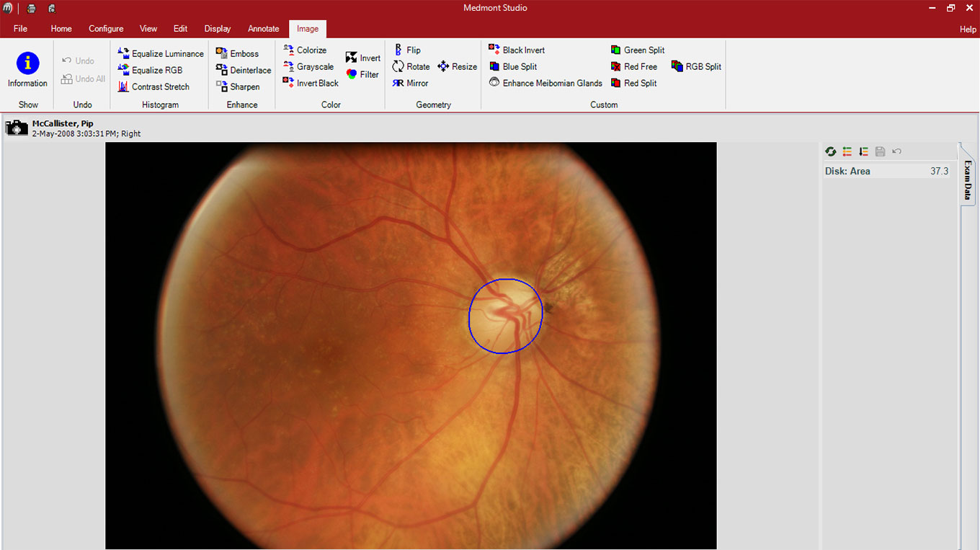
Task: Click the RGB Split tool
Action: [696, 66]
